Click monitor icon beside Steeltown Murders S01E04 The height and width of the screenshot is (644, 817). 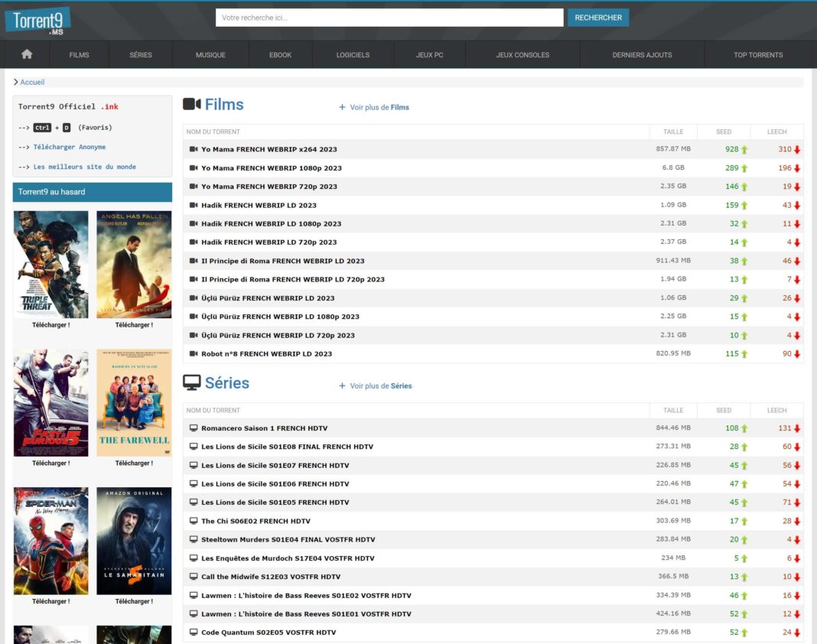pyautogui.click(x=194, y=540)
